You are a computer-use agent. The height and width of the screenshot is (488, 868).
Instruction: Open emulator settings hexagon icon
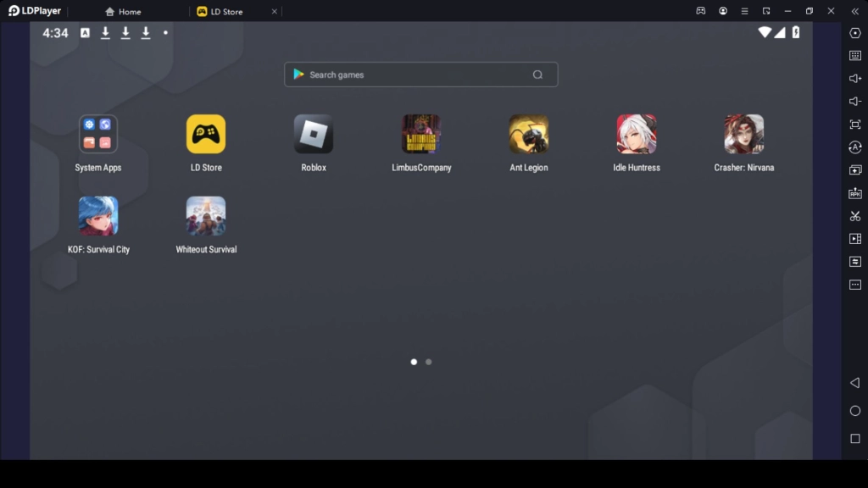[855, 33]
